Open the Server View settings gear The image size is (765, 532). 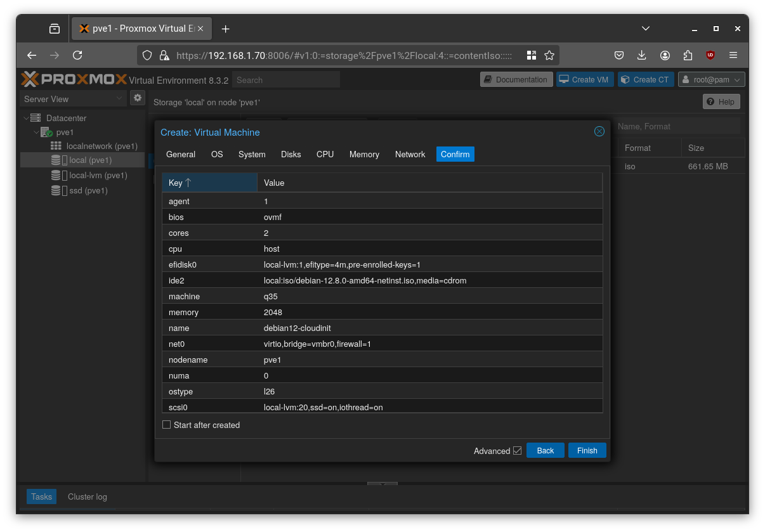click(x=138, y=98)
